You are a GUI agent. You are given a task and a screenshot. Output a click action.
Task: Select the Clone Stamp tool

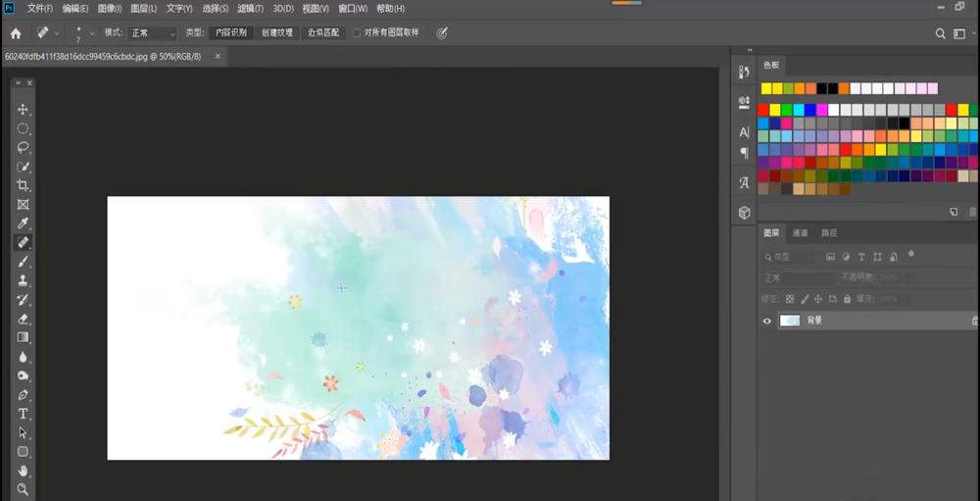pos(24,280)
